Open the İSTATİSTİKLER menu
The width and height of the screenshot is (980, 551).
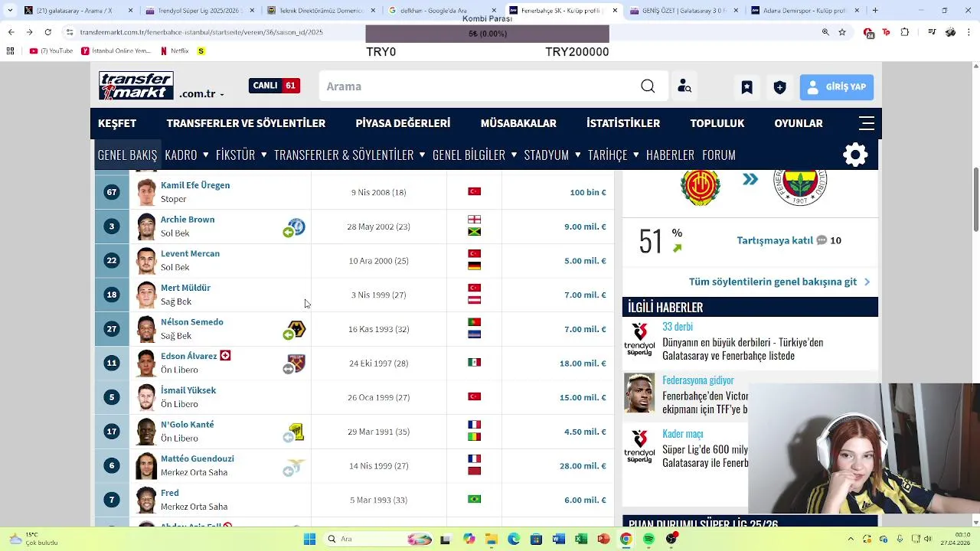point(623,123)
